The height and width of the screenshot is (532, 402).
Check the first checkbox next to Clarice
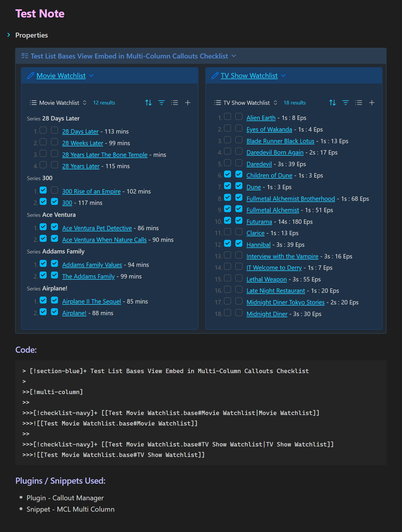(x=228, y=232)
